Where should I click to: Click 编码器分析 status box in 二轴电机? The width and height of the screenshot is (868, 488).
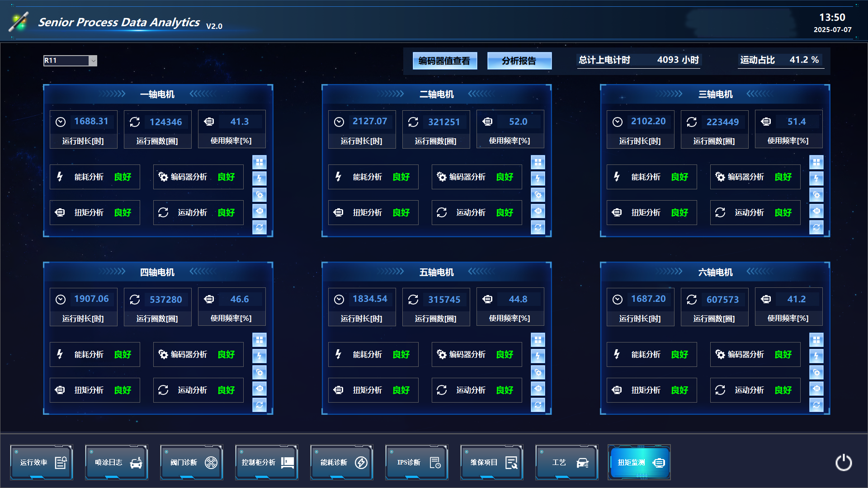tap(476, 177)
